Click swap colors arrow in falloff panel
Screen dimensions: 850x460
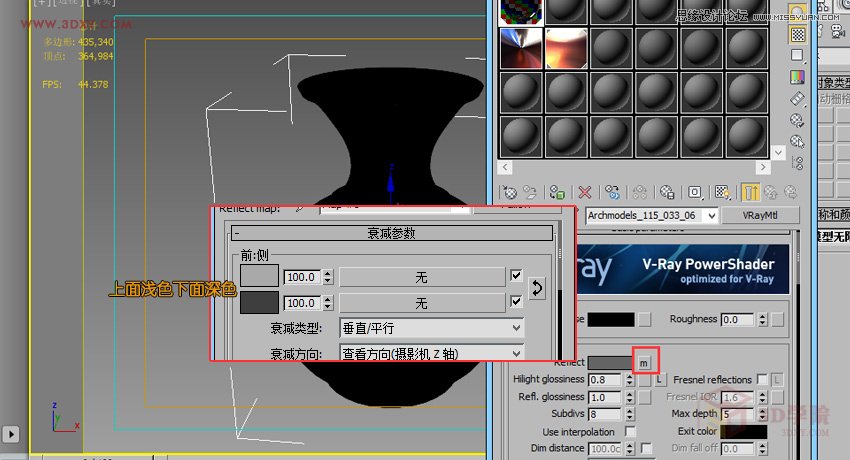[537, 288]
